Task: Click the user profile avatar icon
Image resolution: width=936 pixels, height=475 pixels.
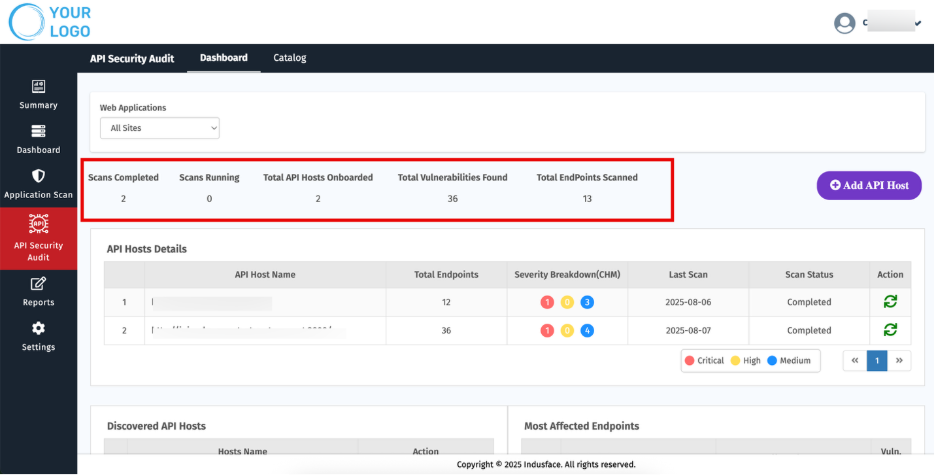Action: pos(844,23)
